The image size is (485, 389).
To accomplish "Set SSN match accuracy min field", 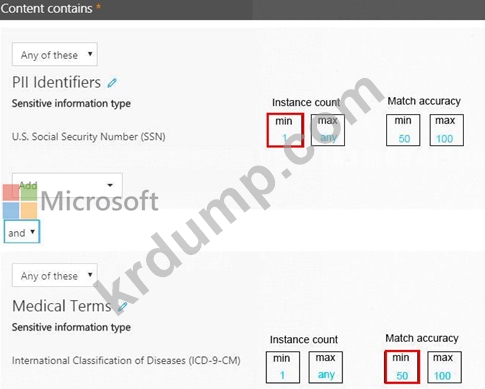I will [403, 130].
